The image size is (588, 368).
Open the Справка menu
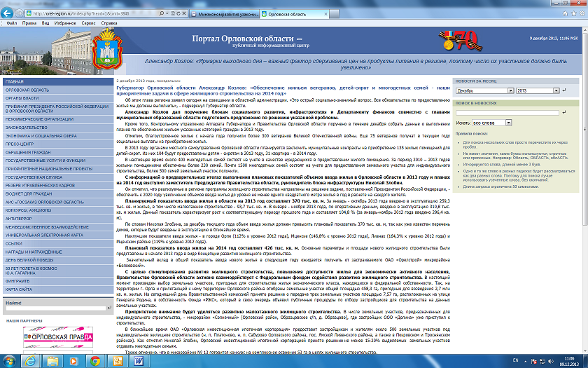click(x=109, y=23)
